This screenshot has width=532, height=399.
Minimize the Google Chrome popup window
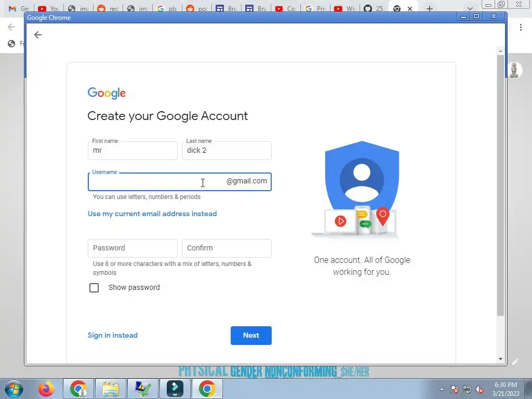[463, 17]
